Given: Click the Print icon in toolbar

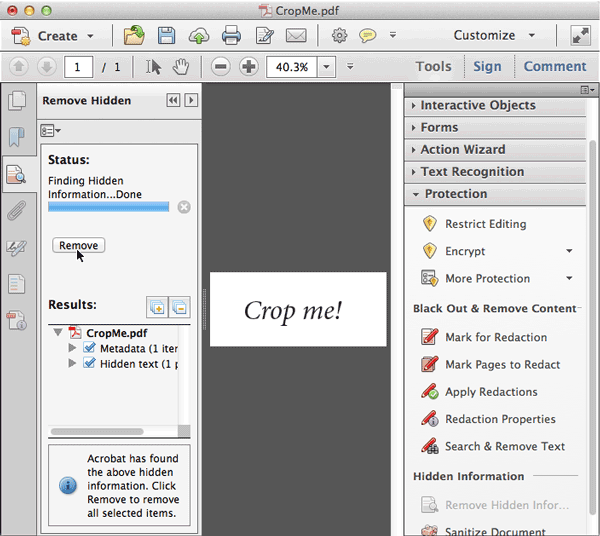Looking at the screenshot, I should point(231,36).
